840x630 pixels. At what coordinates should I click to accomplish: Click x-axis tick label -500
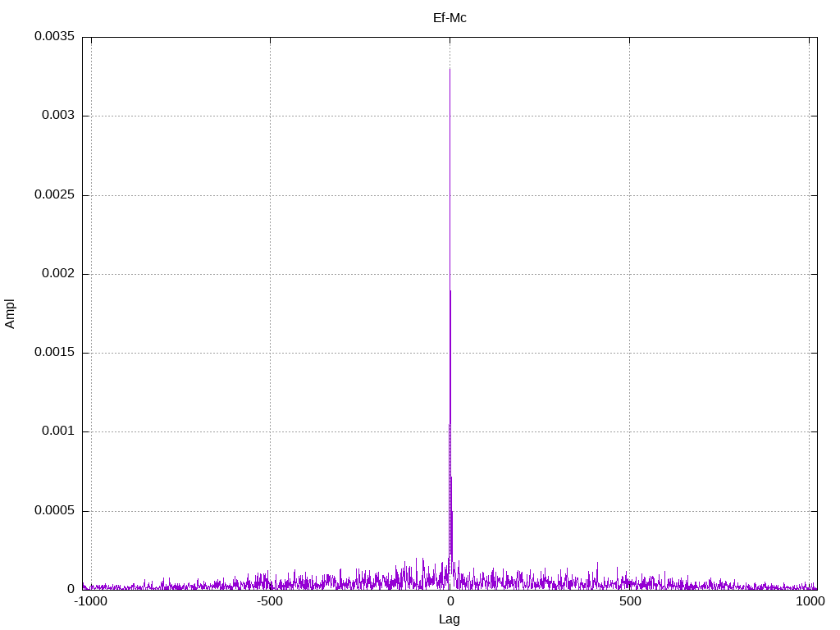(269, 601)
